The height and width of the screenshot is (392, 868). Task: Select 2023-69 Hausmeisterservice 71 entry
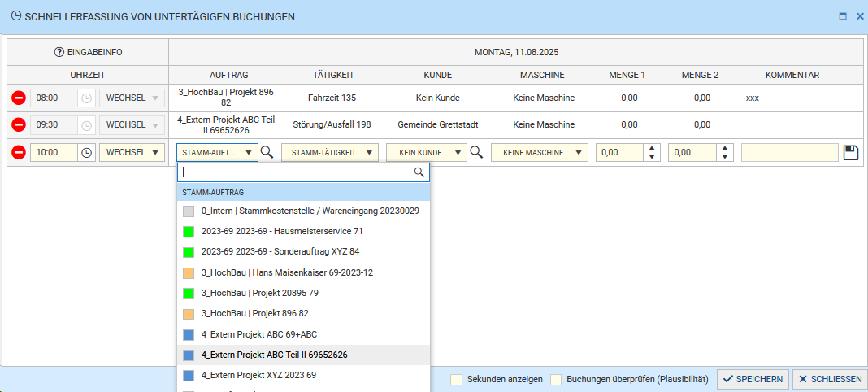pyautogui.click(x=303, y=231)
